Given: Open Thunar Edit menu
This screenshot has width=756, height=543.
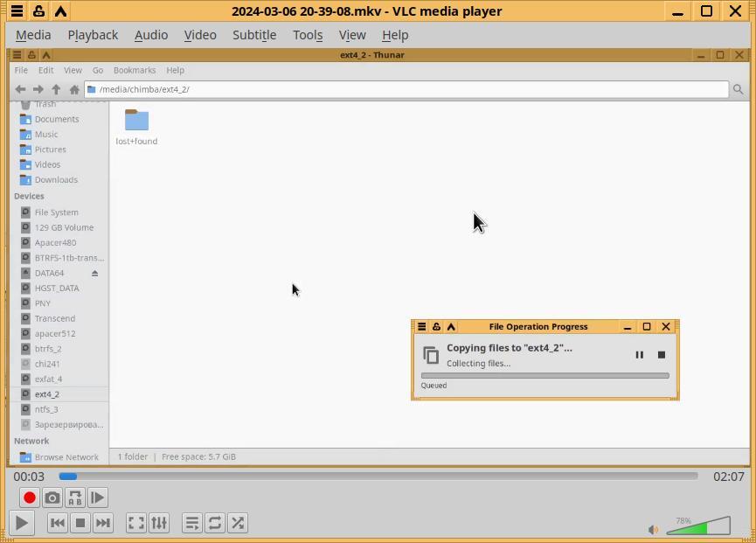Looking at the screenshot, I should tap(45, 71).
